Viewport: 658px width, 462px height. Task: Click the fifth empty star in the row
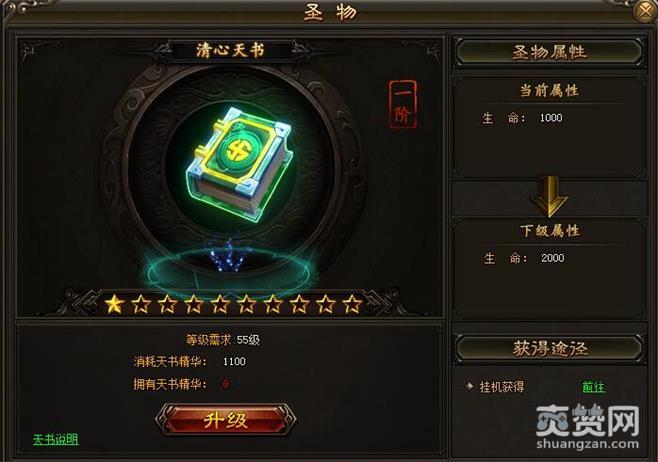click(247, 304)
